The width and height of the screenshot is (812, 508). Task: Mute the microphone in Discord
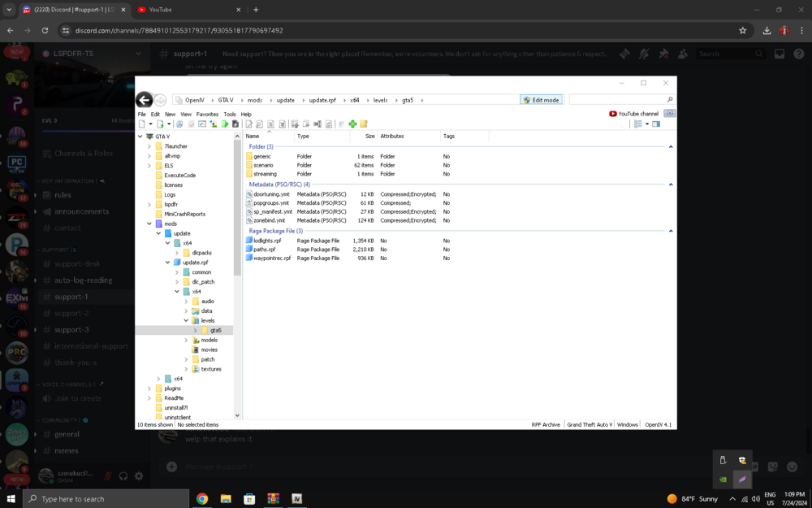pyautogui.click(x=107, y=476)
